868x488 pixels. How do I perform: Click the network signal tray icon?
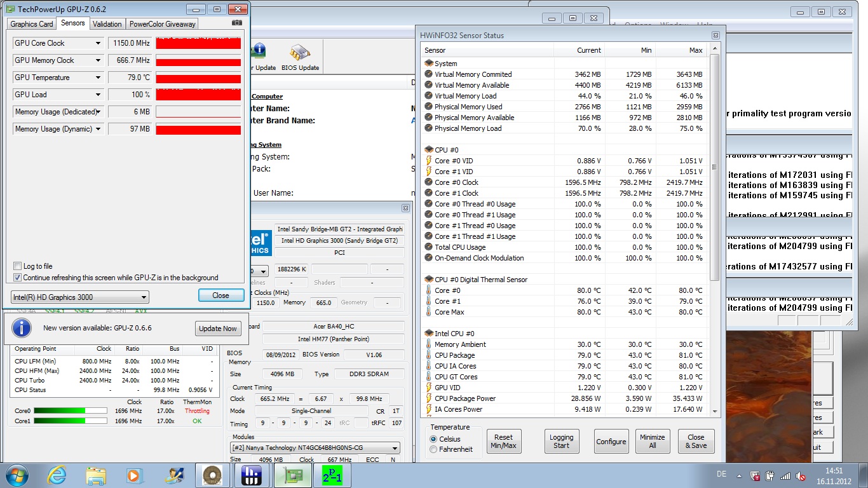[x=785, y=475]
